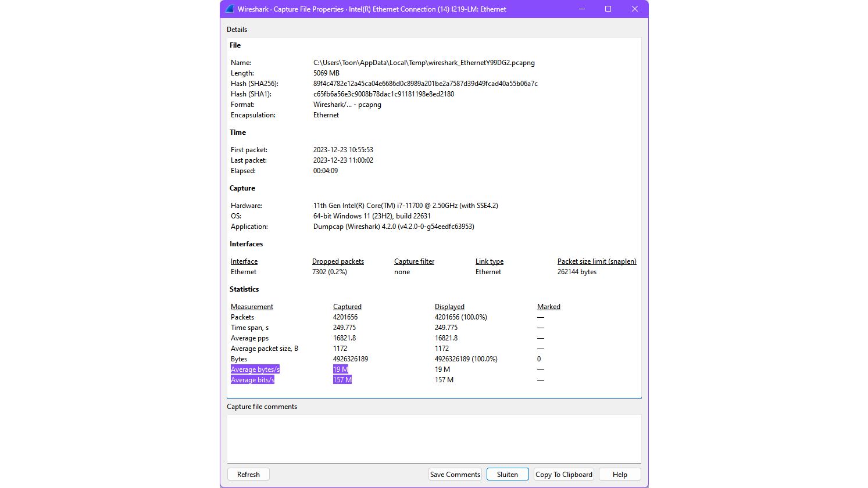868x488 pixels.
Task: Click the Marked column header
Action: [549, 307]
